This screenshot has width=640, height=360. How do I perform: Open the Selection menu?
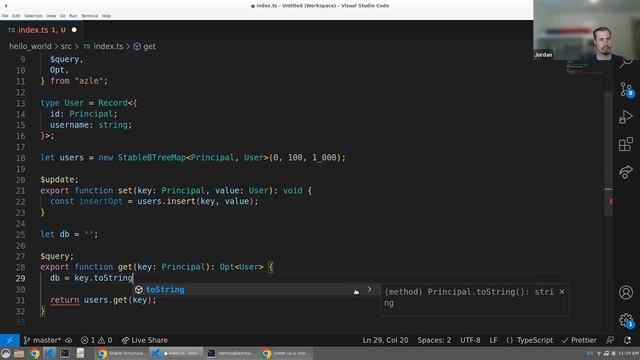[x=33, y=16]
